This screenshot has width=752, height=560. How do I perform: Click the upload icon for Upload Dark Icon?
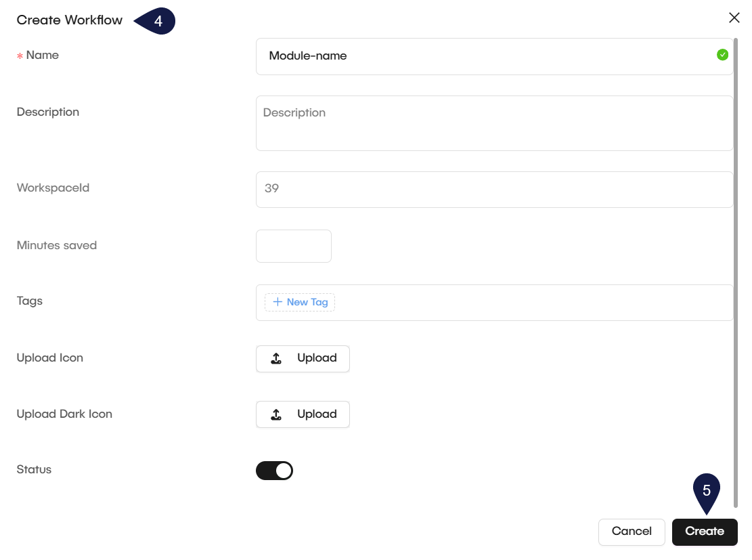click(x=276, y=414)
